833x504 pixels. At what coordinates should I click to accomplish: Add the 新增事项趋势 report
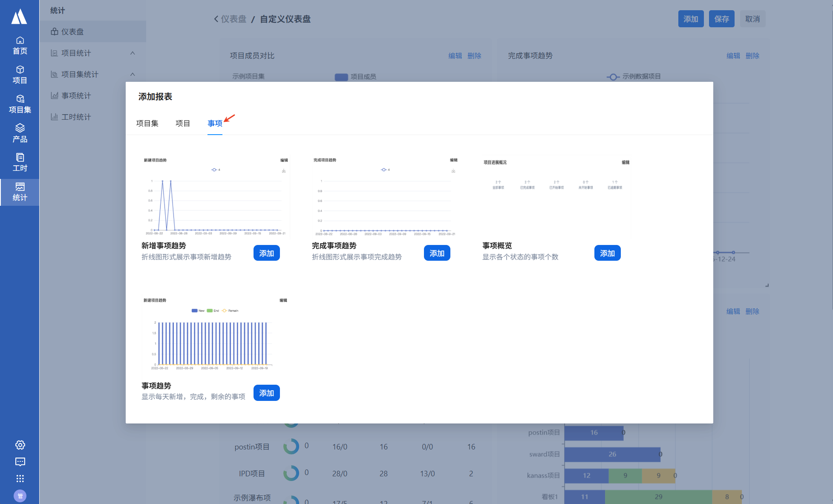click(266, 253)
